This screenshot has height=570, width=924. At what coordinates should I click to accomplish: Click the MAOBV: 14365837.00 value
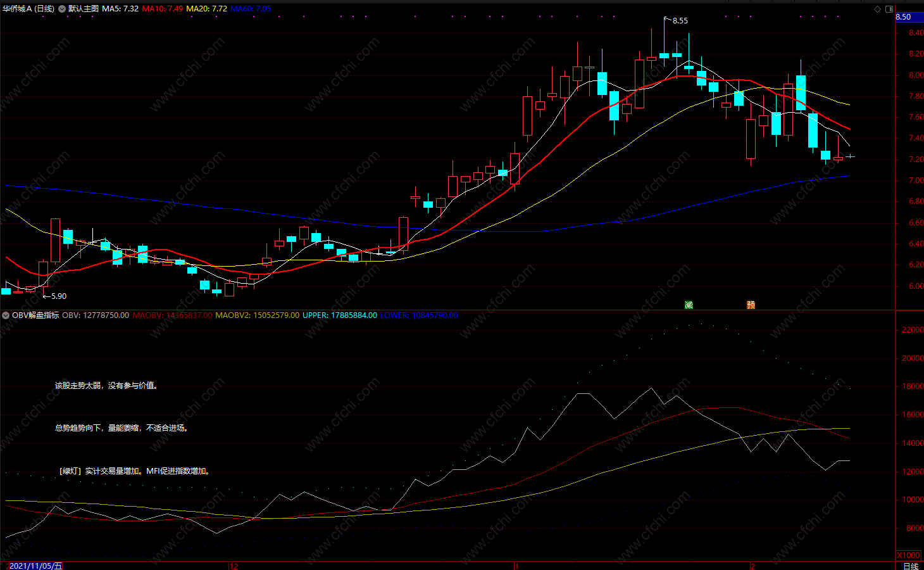point(172,315)
